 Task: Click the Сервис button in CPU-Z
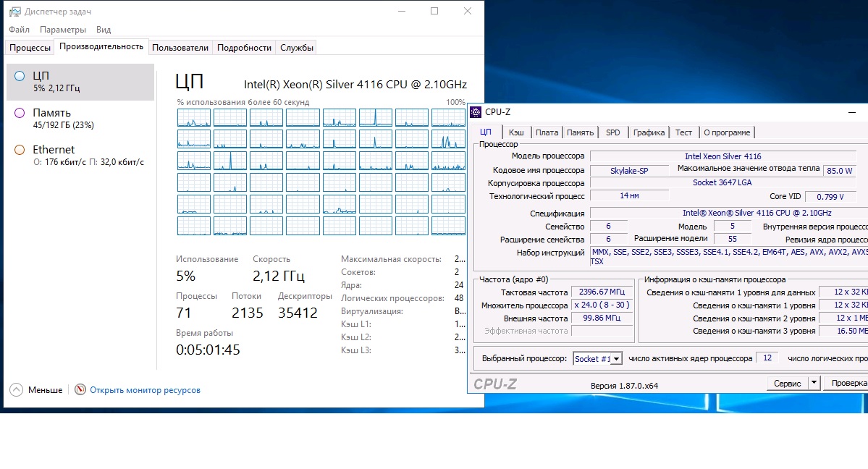click(787, 383)
